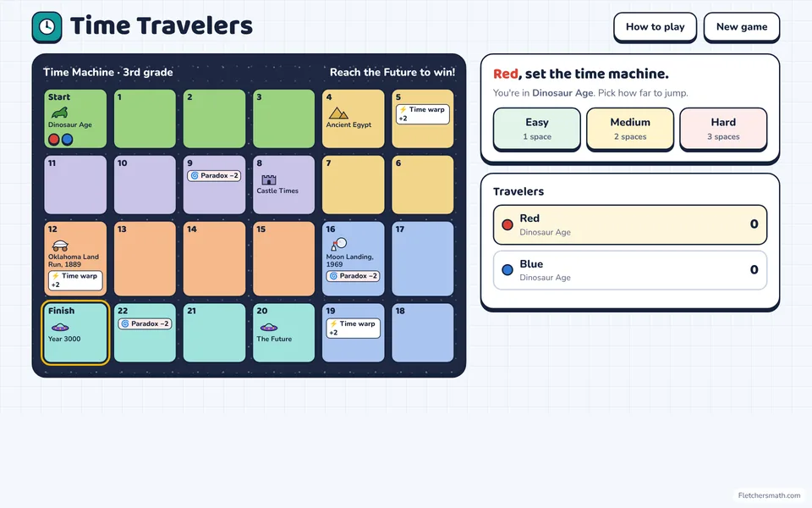
Task: Click the 'Castle Times' label
Action: click(277, 190)
